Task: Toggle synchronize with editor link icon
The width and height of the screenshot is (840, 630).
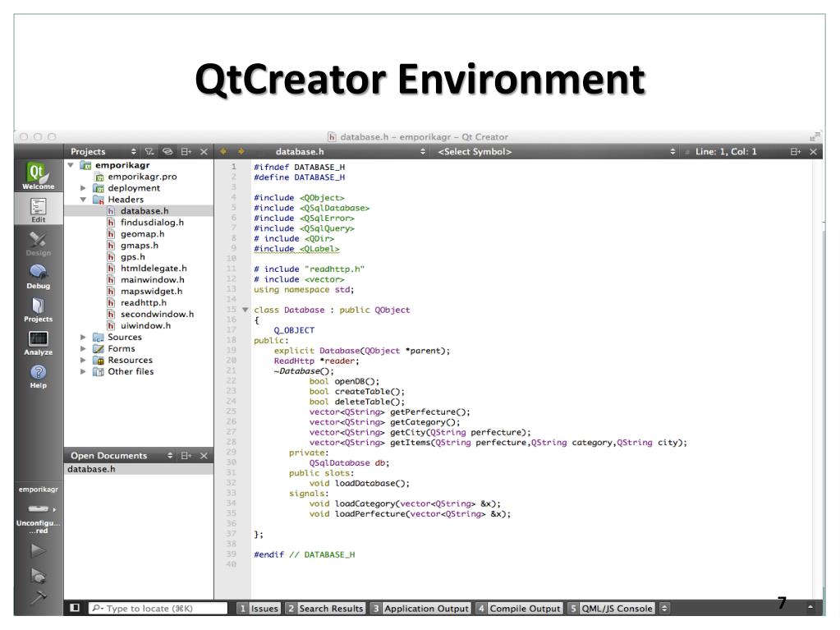Action: tap(168, 152)
